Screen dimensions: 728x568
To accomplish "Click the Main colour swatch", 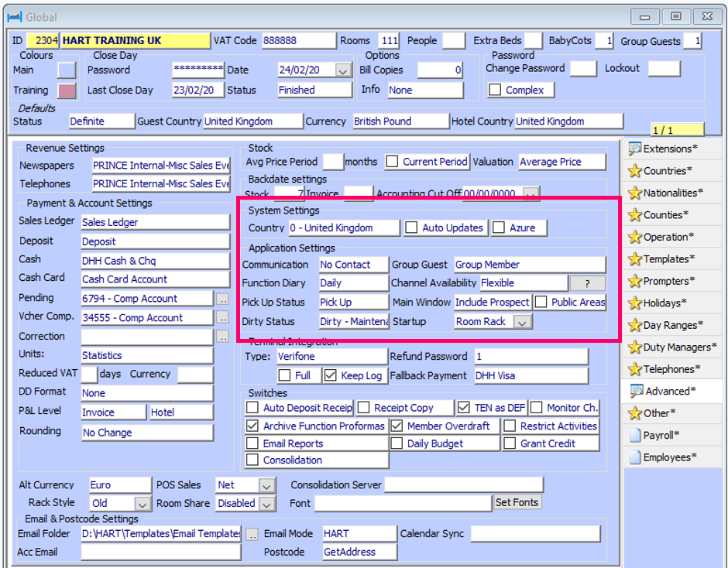I will click(67, 70).
